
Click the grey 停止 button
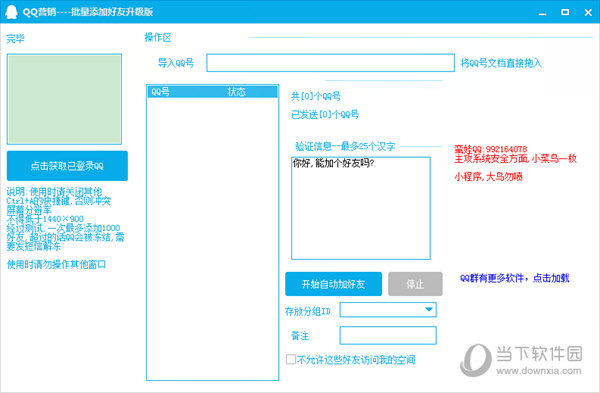tap(415, 284)
